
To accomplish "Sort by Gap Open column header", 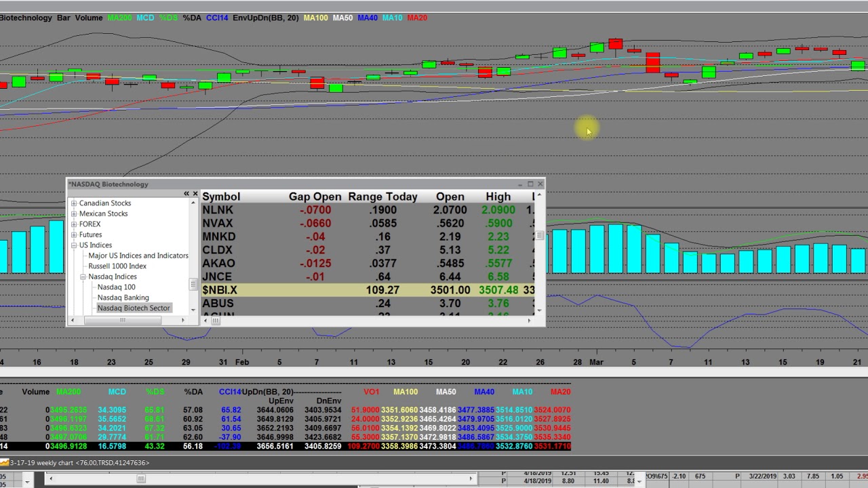I will coord(315,197).
